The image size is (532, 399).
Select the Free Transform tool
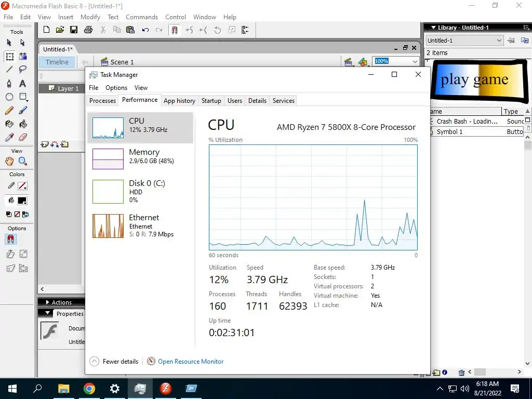tap(9, 56)
